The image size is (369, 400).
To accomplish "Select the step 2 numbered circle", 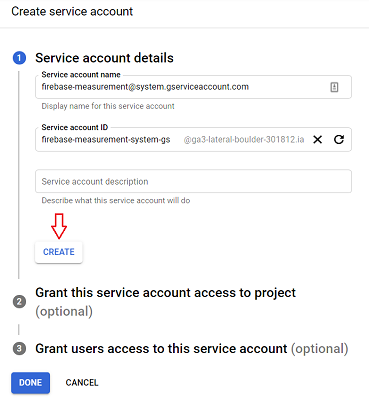I will tap(19, 302).
